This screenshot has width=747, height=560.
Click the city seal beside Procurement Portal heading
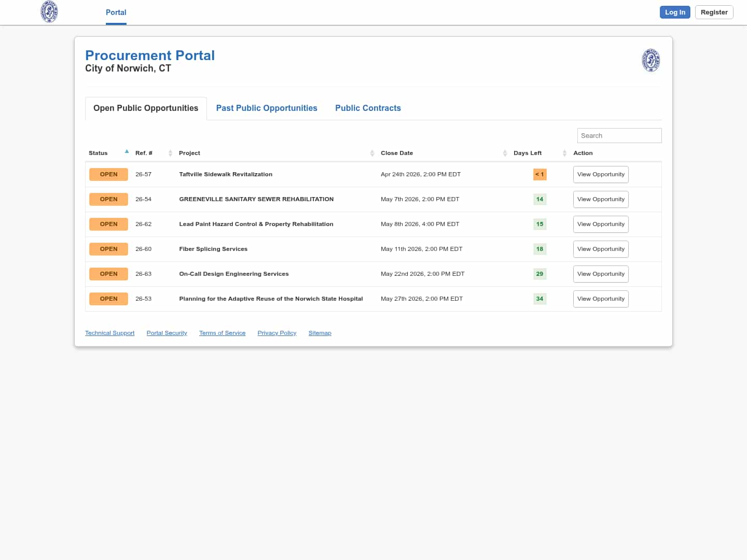(651, 60)
